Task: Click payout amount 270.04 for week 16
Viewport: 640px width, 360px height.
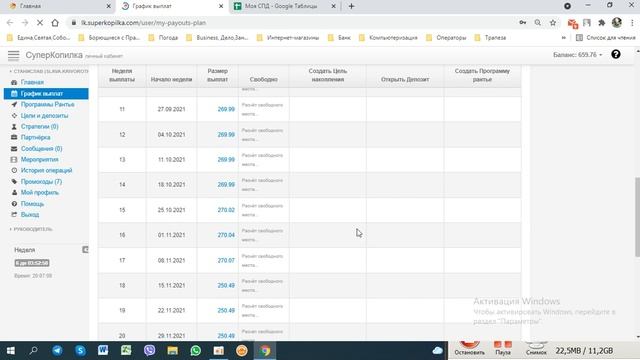Action: pyautogui.click(x=226, y=235)
